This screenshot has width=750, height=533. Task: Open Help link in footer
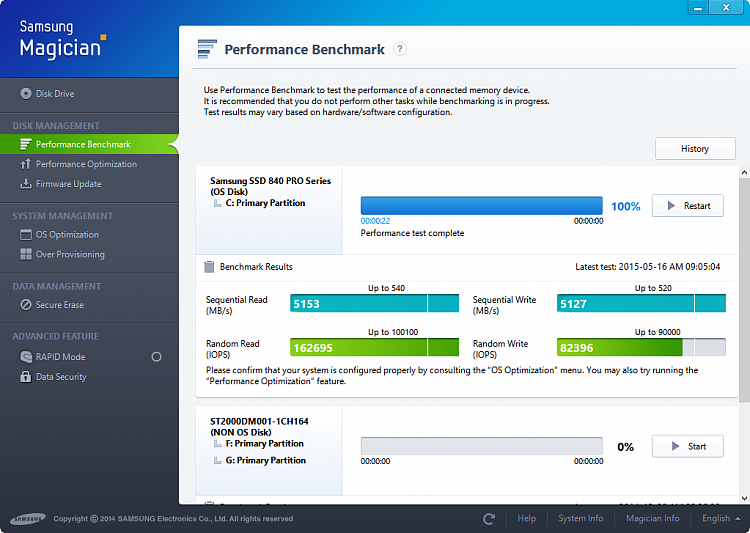[526, 519]
